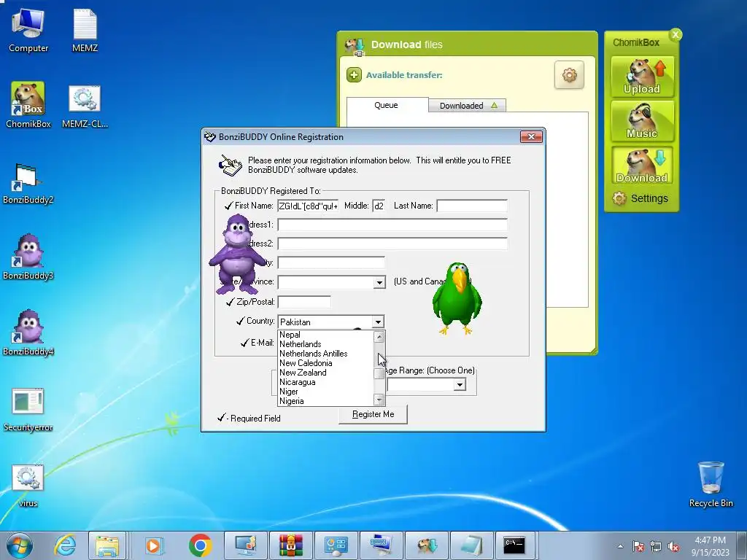Screen dimensions: 747x560
Task: Click the First Name input field
Action: pyautogui.click(x=309, y=206)
